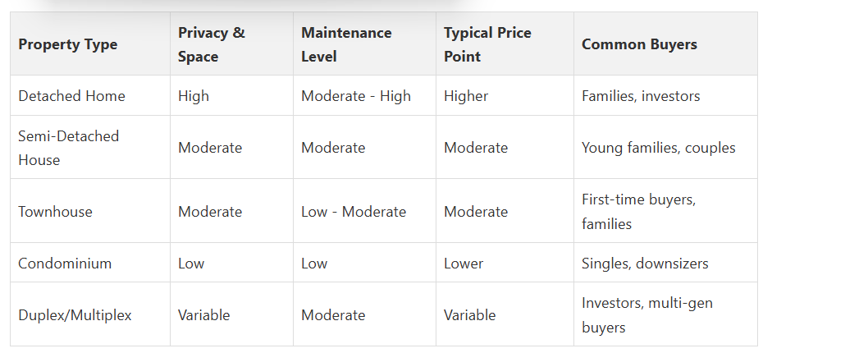Click the First-time buyers, families cell
This screenshot has height=353, width=868.
(638, 212)
